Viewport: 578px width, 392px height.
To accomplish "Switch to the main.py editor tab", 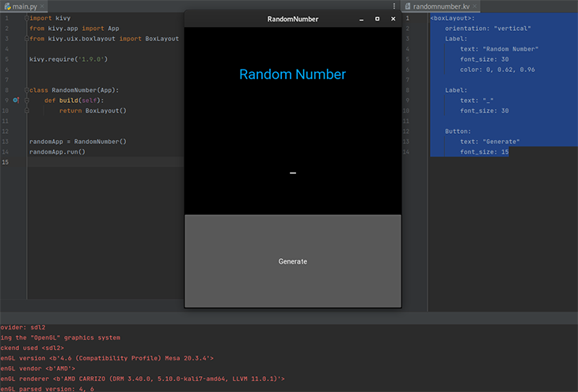I will coord(25,6).
